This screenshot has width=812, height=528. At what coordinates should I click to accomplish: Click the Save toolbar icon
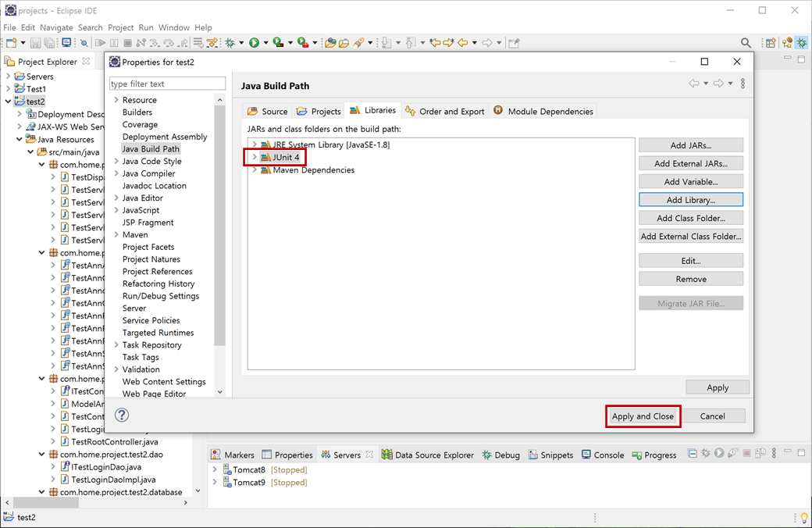pos(35,43)
